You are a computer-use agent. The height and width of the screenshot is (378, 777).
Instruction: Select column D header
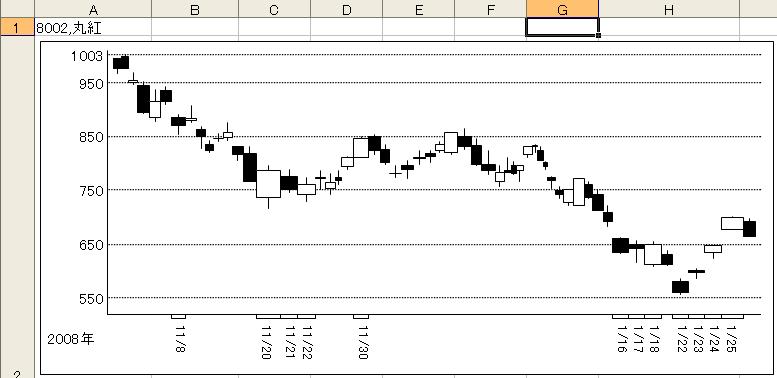[x=347, y=9]
